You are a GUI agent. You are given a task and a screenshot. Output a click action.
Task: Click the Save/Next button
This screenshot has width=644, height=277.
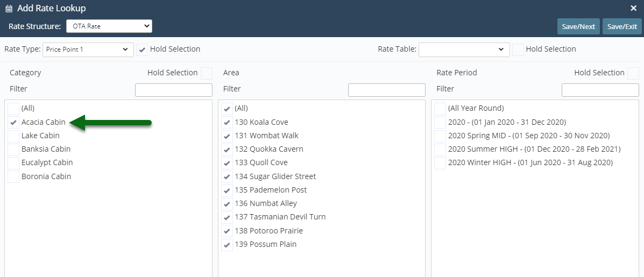578,26
